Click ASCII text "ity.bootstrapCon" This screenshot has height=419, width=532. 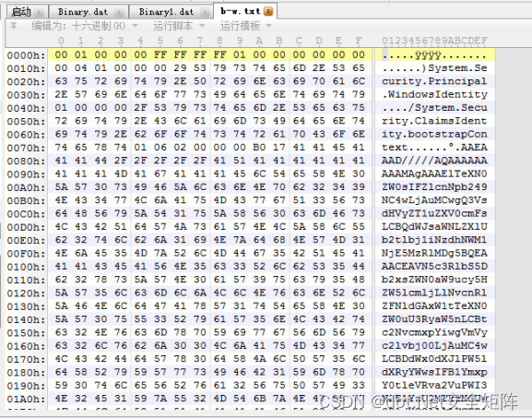434,134
